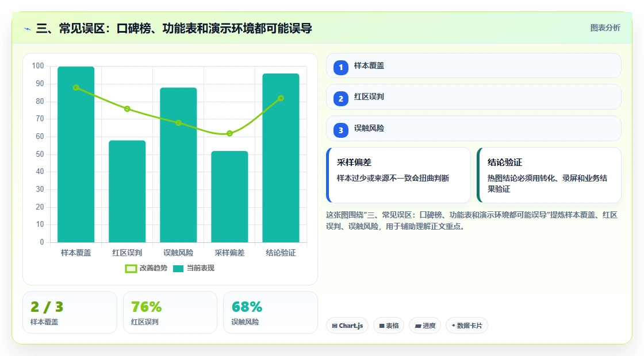644x356 pixels.
Task: Click the text 热图结论必须用转化、录屏和业务结果验证
Action: point(547,183)
